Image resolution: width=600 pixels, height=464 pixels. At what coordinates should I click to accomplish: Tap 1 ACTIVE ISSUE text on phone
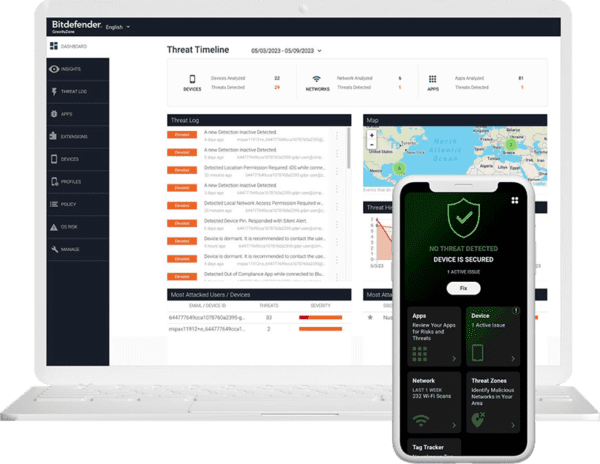(463, 272)
